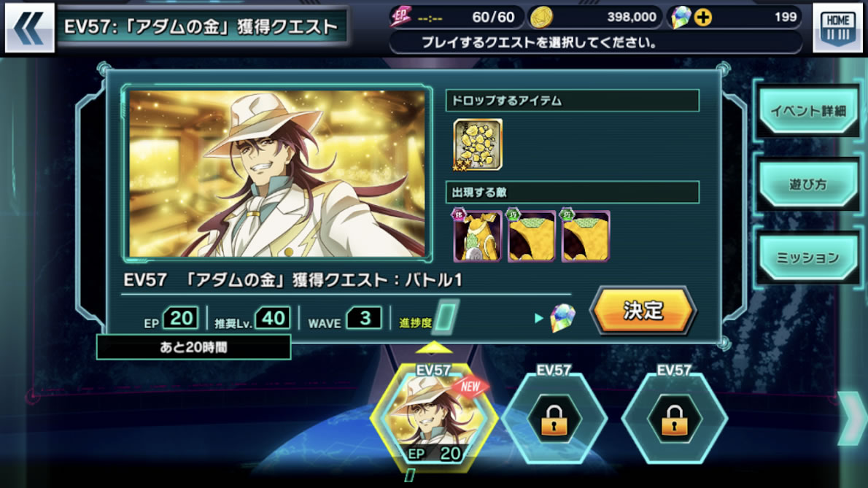
Task: Tap the second yellow-winged enemy icon
Action: (531, 236)
